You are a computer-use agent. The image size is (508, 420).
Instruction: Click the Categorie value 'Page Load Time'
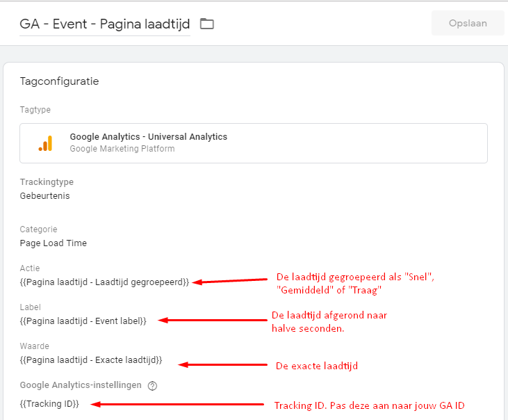[x=53, y=243]
